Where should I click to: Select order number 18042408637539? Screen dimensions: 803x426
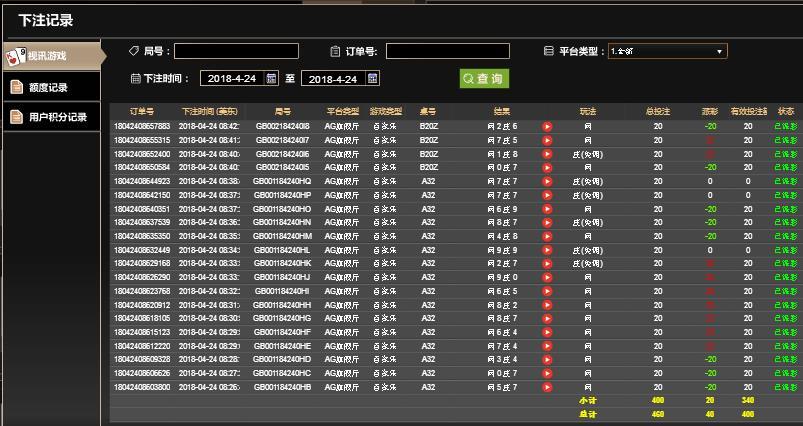pyautogui.click(x=142, y=222)
